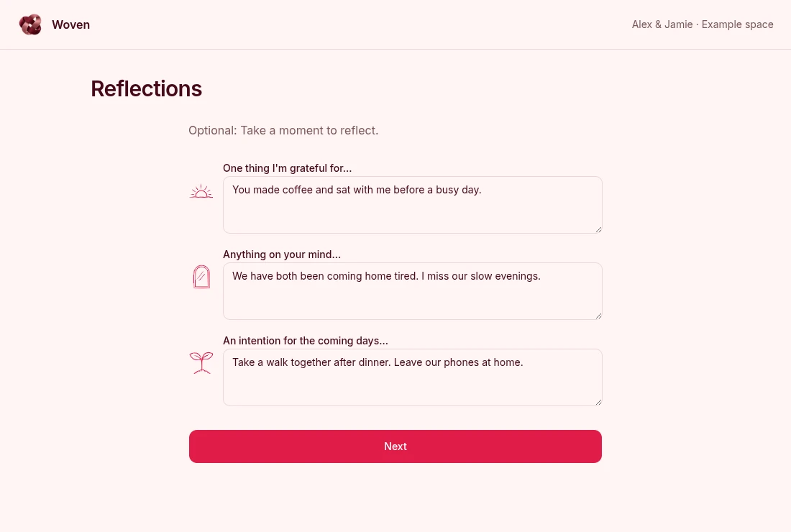Focus the intention for coming days field
The height and width of the screenshot is (532, 791).
point(413,377)
